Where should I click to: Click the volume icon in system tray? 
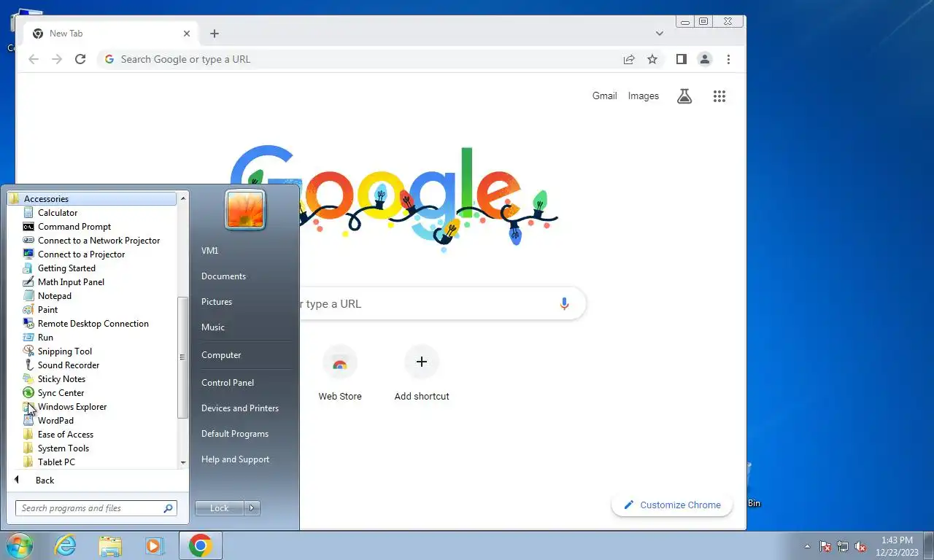(860, 546)
